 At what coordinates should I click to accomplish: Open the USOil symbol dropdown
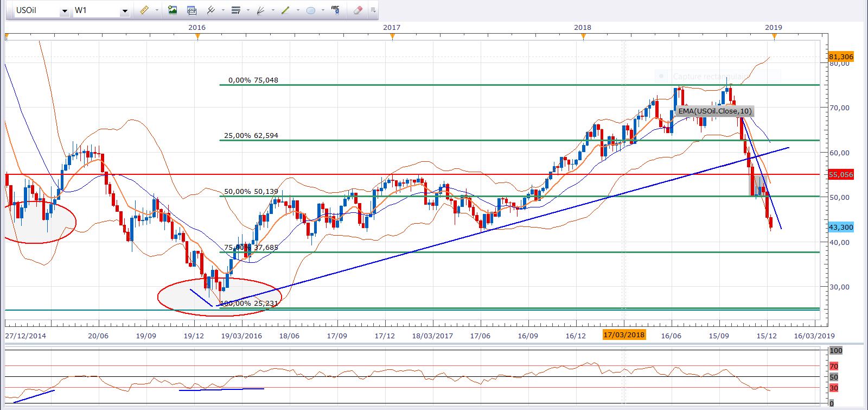pos(65,11)
